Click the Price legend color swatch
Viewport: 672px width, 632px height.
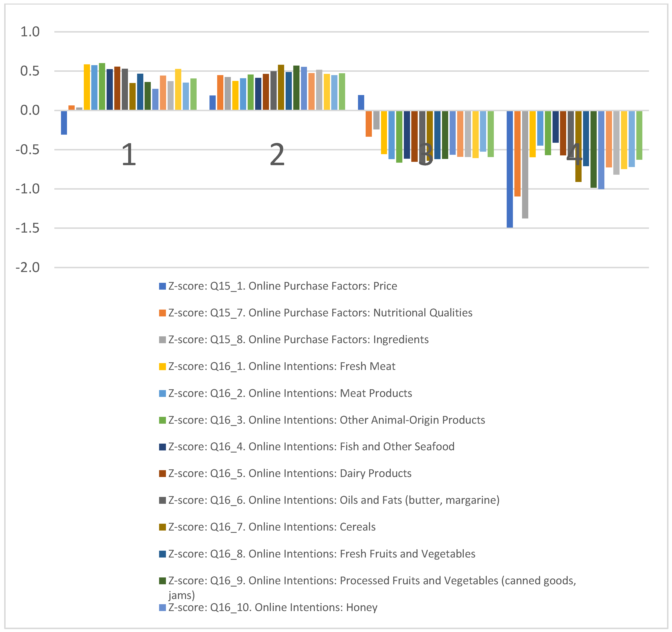tap(162, 286)
